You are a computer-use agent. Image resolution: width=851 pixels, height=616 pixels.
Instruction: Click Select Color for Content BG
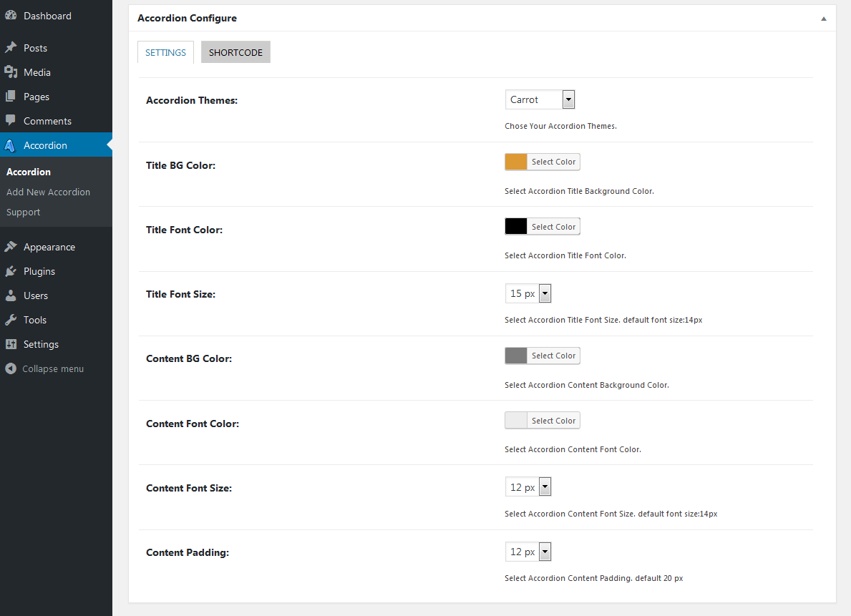(x=553, y=356)
